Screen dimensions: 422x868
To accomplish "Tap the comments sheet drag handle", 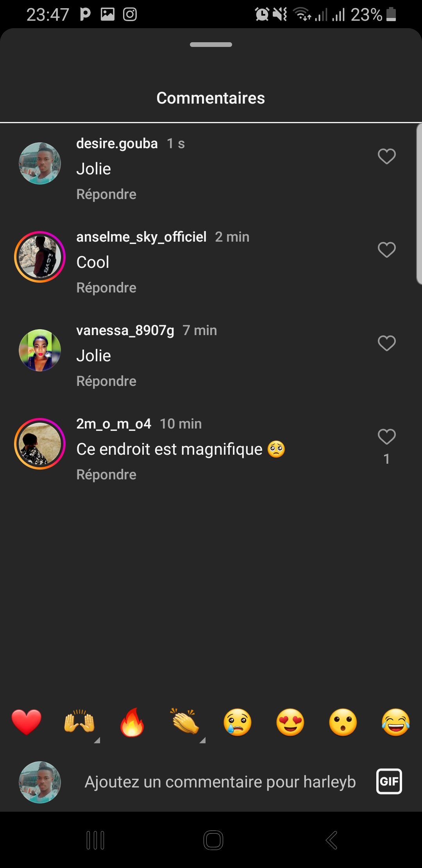I will tap(211, 45).
